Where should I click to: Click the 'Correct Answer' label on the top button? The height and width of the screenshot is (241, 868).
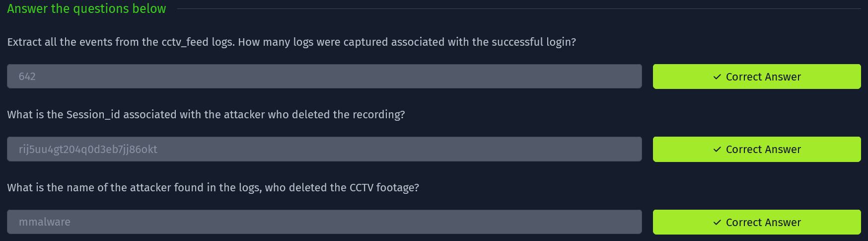(x=763, y=77)
